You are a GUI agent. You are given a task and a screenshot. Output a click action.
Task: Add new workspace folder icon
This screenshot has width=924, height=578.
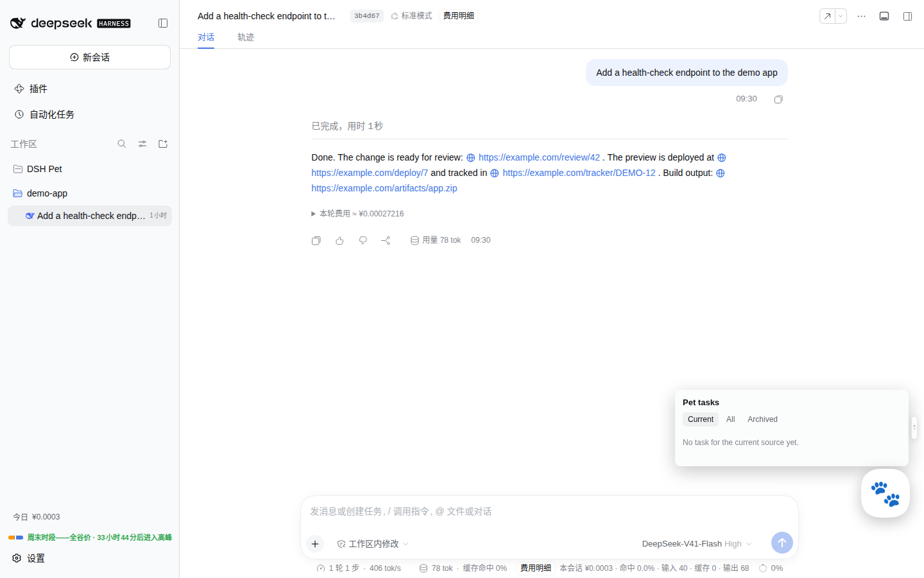163,144
